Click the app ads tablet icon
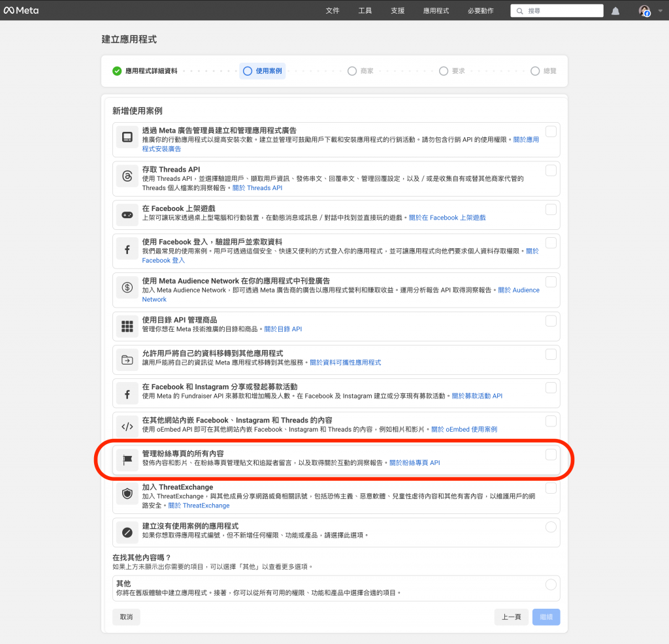 [127, 137]
